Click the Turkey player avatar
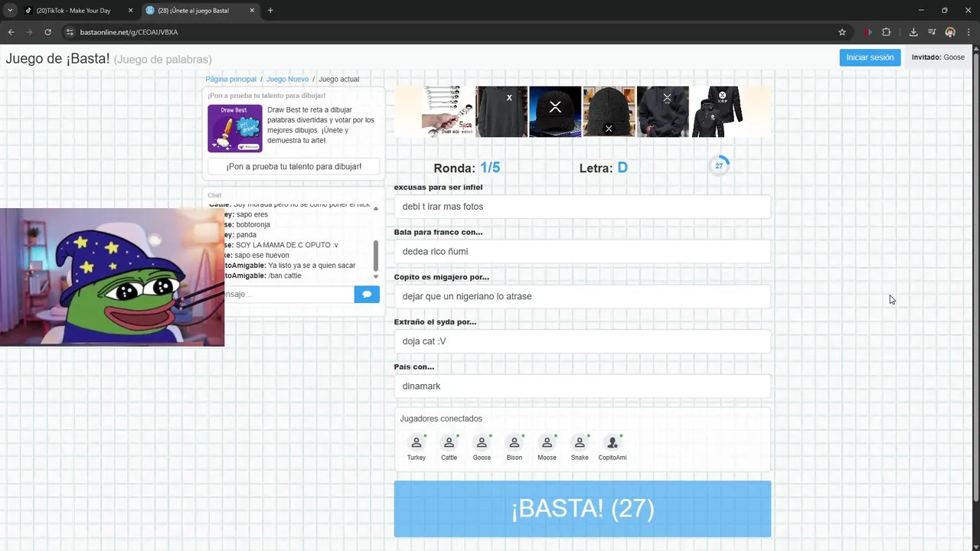Viewport: 980px width, 551px height. (416, 443)
